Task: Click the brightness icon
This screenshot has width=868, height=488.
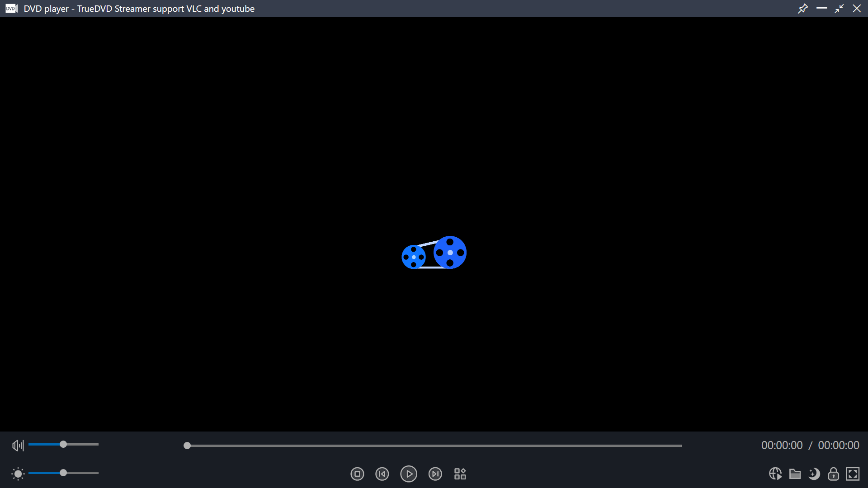Action: (18, 474)
